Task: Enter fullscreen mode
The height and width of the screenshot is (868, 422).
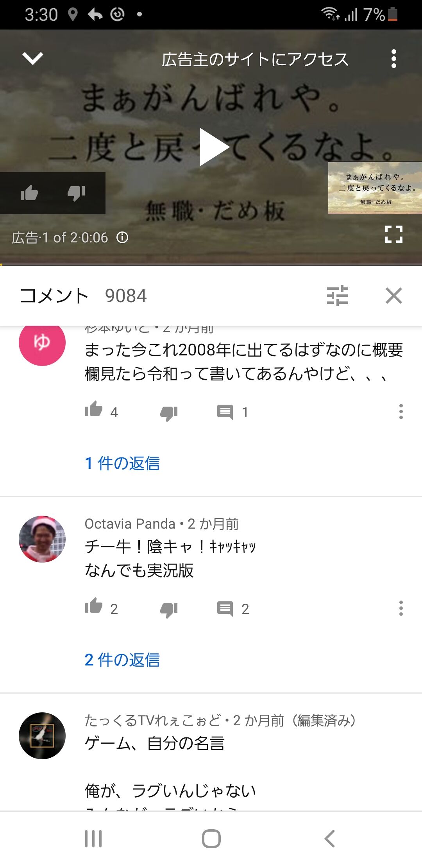Action: click(x=394, y=234)
